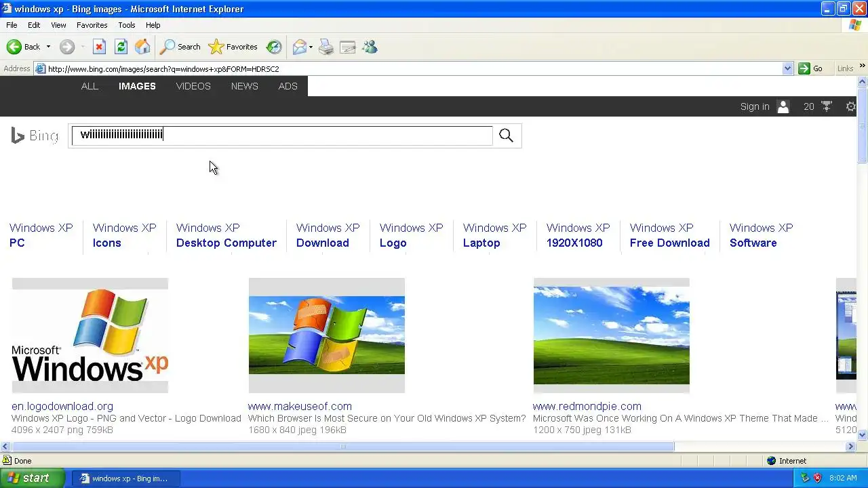Open the File menu
Screen dimensions: 868x488
12,25
